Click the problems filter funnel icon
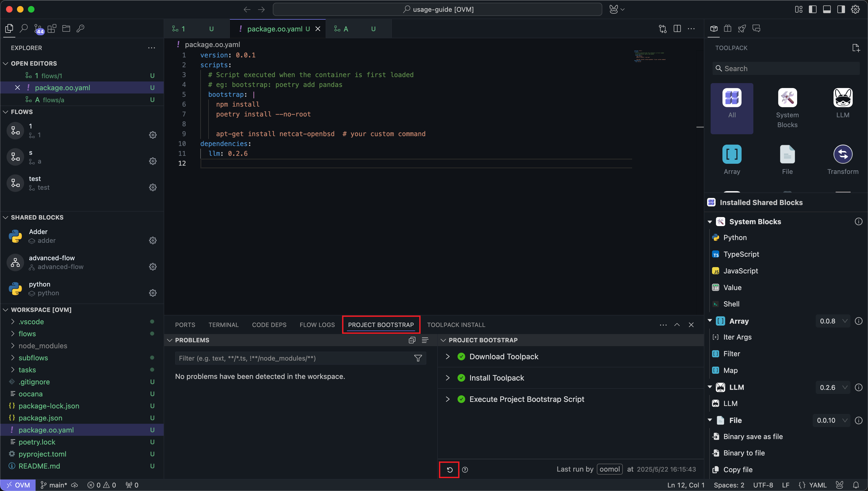The image size is (868, 491). pyautogui.click(x=418, y=358)
